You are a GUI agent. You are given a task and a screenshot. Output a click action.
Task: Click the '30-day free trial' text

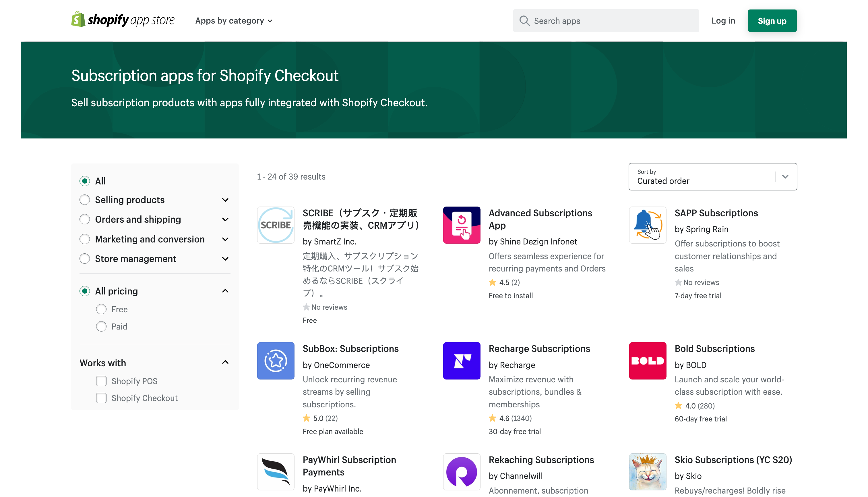[x=515, y=431]
